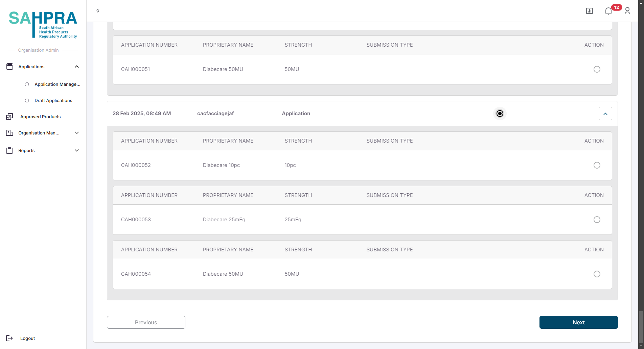644x349 pixels.
Task: Select radio button for CAH000053
Action: click(x=597, y=220)
